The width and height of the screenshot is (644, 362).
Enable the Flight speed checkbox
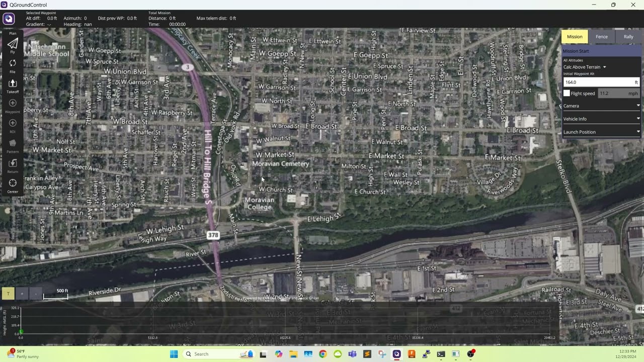click(x=567, y=93)
